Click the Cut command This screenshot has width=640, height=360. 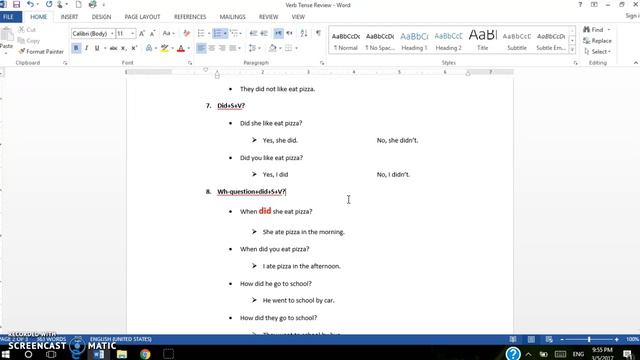click(x=27, y=30)
